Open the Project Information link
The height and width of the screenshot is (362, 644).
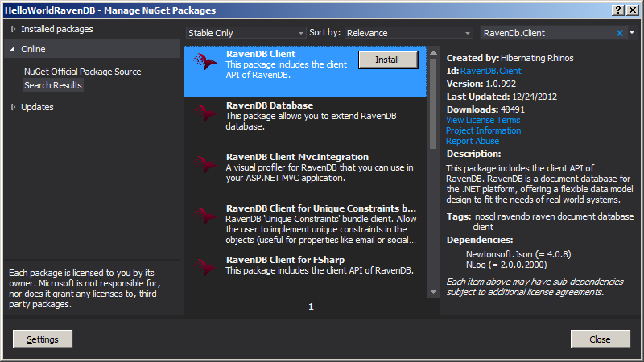click(x=483, y=130)
